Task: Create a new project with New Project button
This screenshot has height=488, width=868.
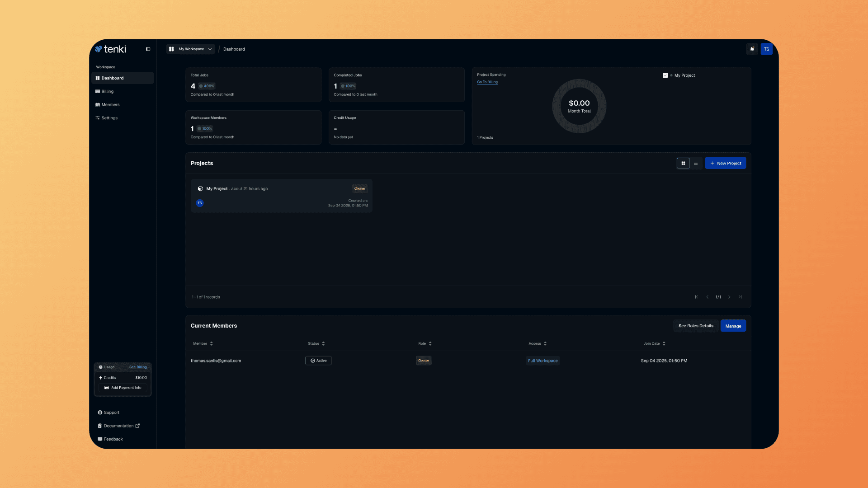Action: point(725,163)
